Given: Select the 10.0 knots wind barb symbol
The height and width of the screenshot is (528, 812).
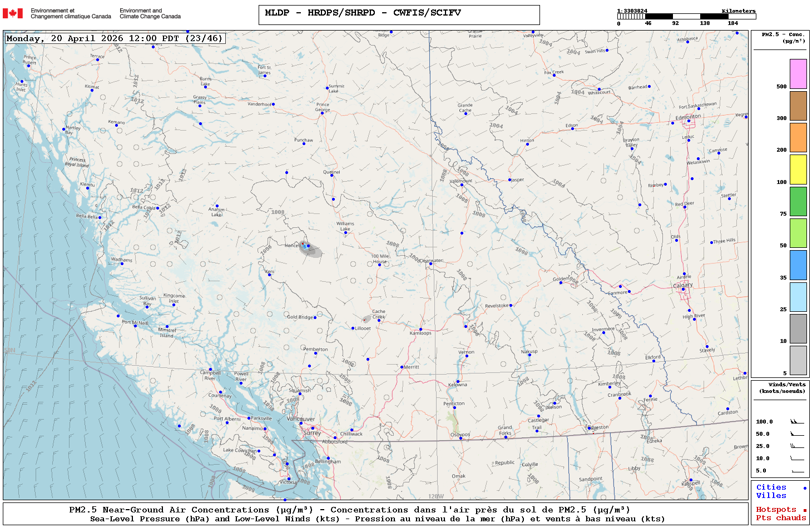Looking at the screenshot, I should [x=796, y=459].
